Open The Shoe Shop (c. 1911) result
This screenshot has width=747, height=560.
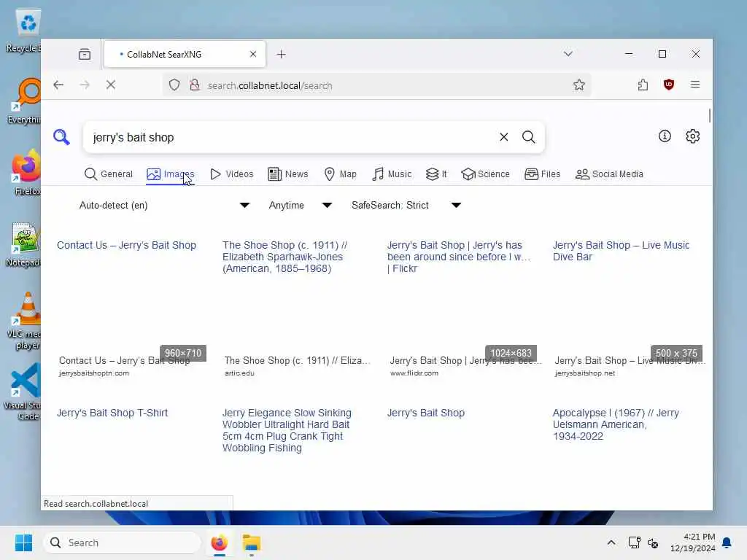tap(285, 257)
